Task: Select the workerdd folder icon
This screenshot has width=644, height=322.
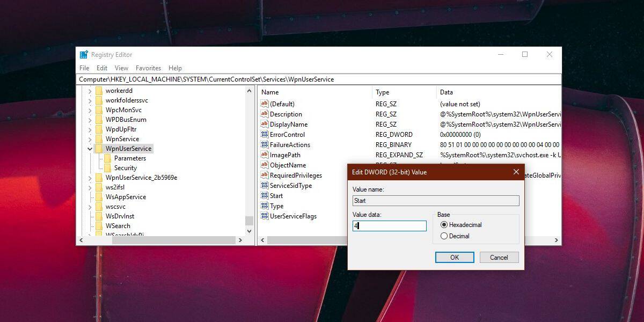Action: click(99, 91)
